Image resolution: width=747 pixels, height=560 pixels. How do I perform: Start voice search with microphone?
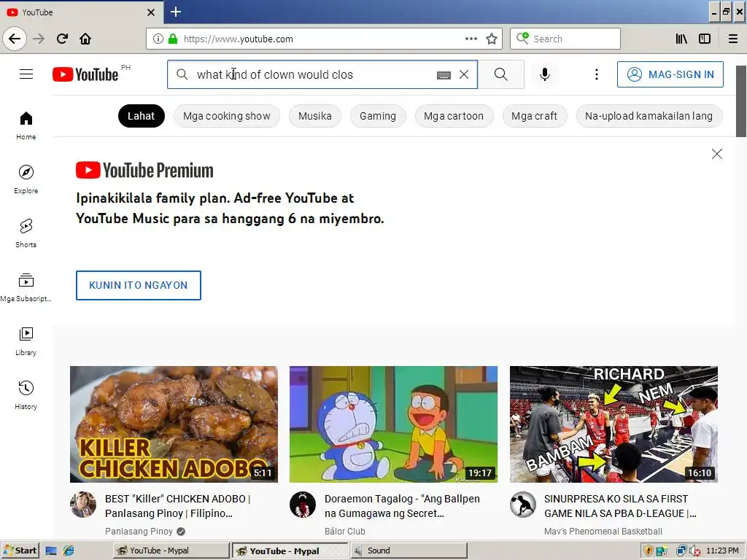pyautogui.click(x=544, y=74)
